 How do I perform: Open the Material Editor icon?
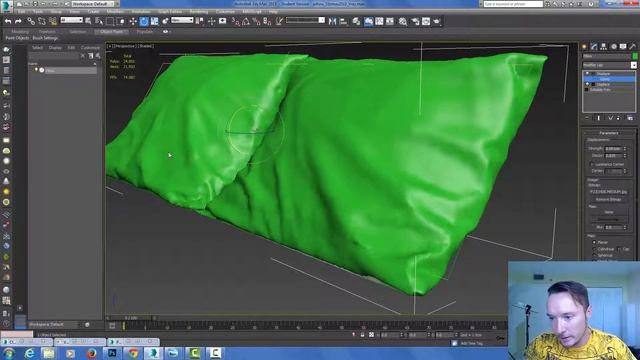(403, 21)
